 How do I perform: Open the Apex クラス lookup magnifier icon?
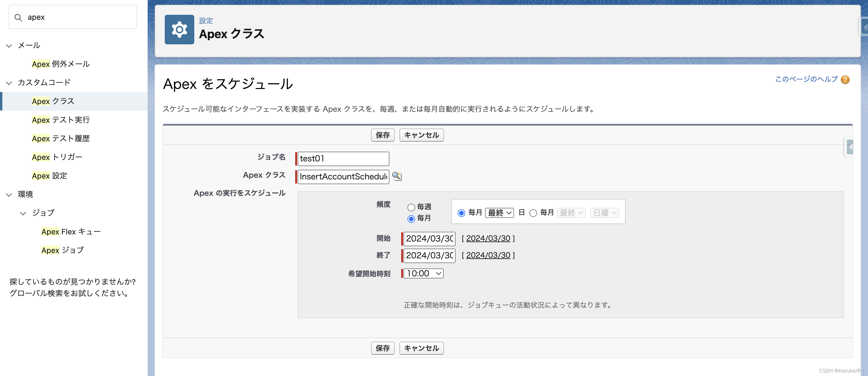click(x=397, y=176)
